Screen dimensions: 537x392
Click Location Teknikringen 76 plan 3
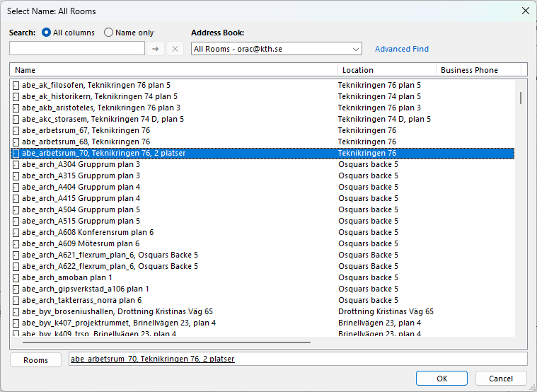coord(379,108)
